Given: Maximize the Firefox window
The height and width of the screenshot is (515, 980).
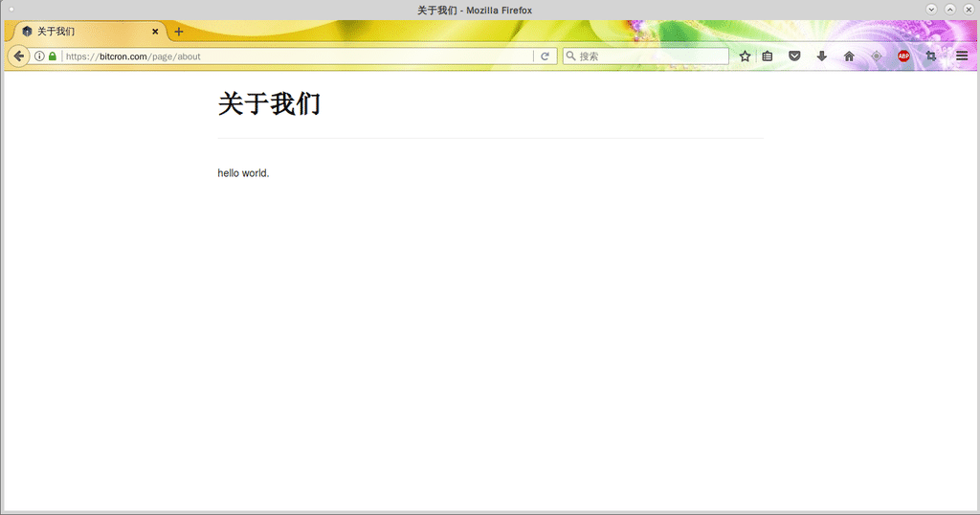Looking at the screenshot, I should pyautogui.click(x=950, y=10).
